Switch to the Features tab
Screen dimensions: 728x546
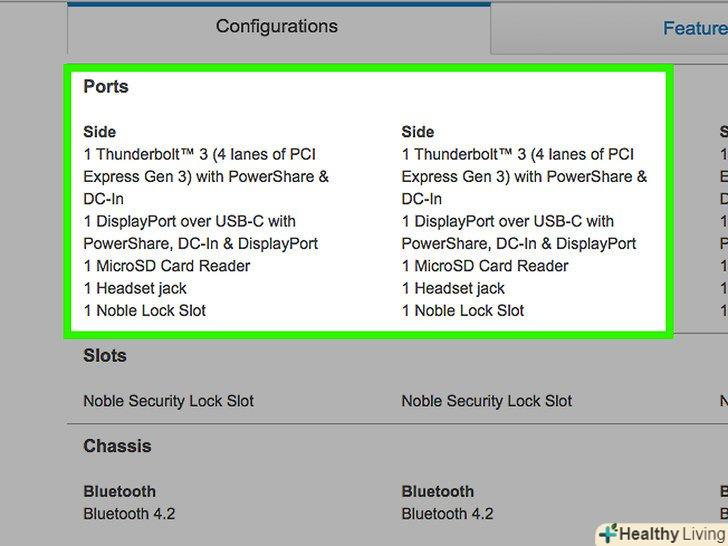pos(694,28)
